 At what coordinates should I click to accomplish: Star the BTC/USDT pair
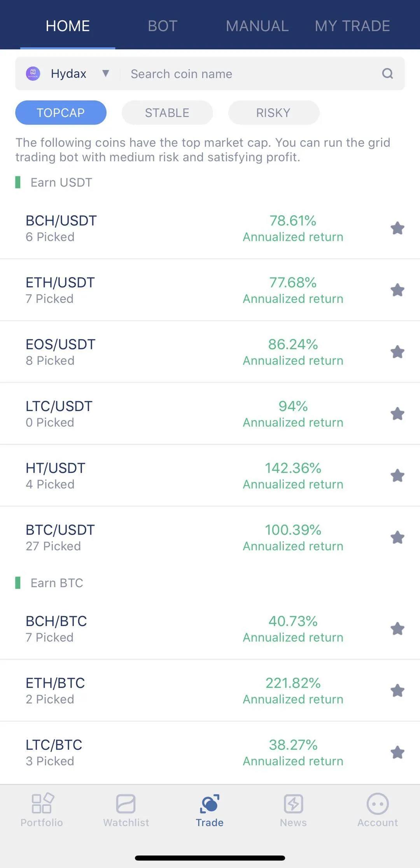click(397, 537)
